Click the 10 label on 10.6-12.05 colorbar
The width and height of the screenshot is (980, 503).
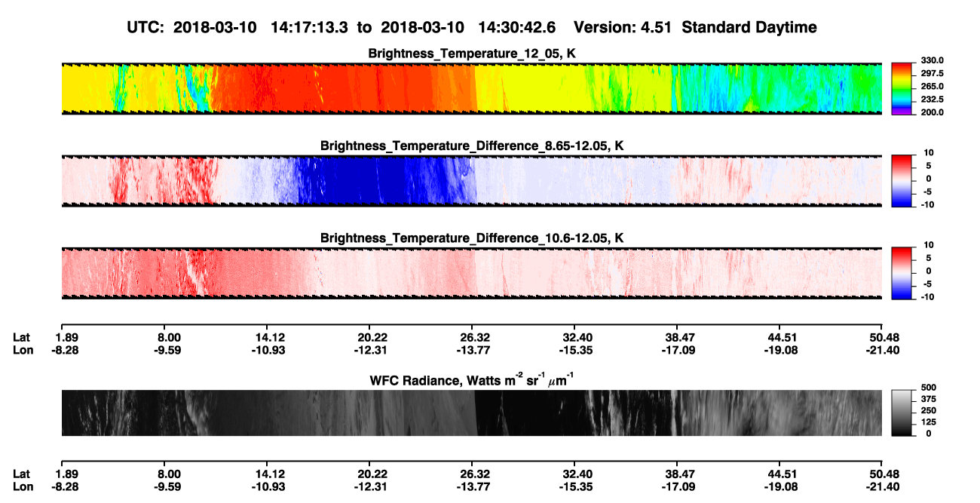click(929, 245)
